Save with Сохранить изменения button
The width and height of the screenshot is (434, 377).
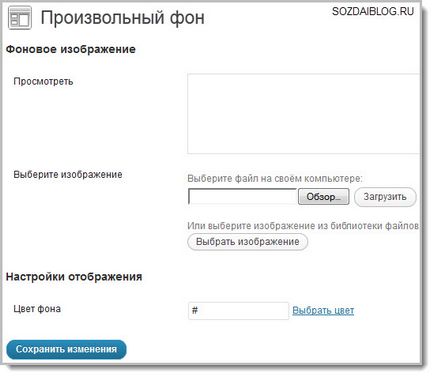tap(66, 349)
